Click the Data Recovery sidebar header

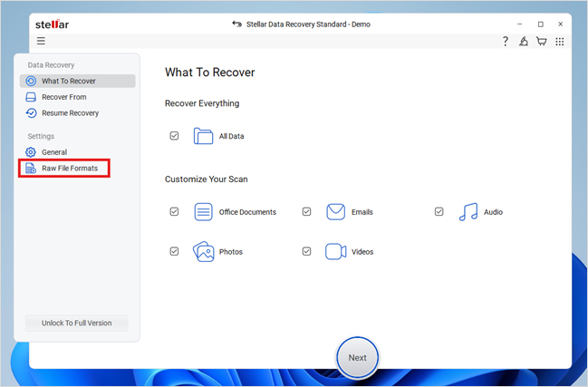(x=51, y=65)
